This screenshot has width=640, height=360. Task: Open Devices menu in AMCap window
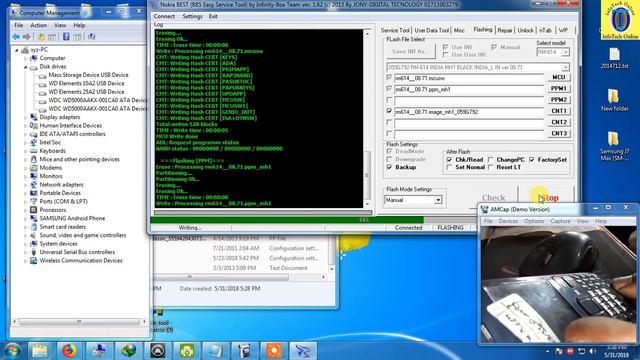coord(508,221)
